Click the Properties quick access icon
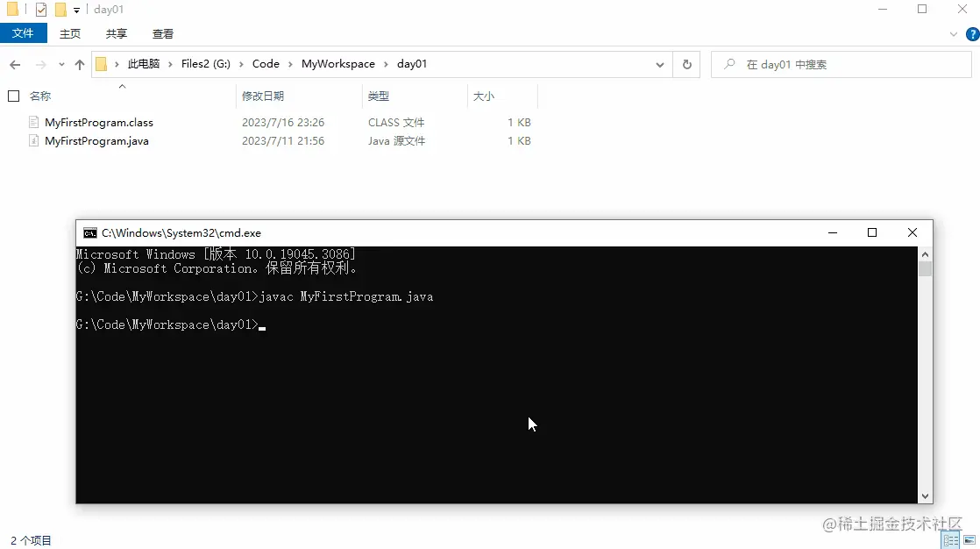The height and width of the screenshot is (549, 980). pos(41,10)
